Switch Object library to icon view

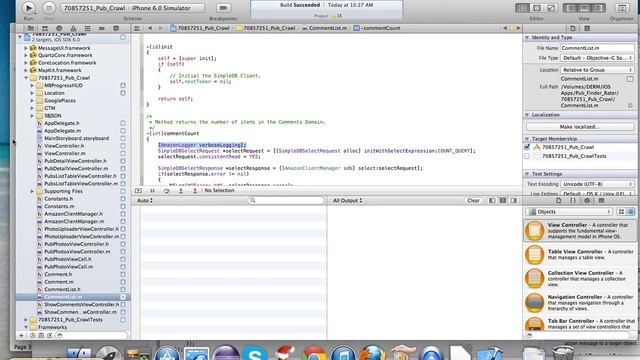[x=621, y=212]
